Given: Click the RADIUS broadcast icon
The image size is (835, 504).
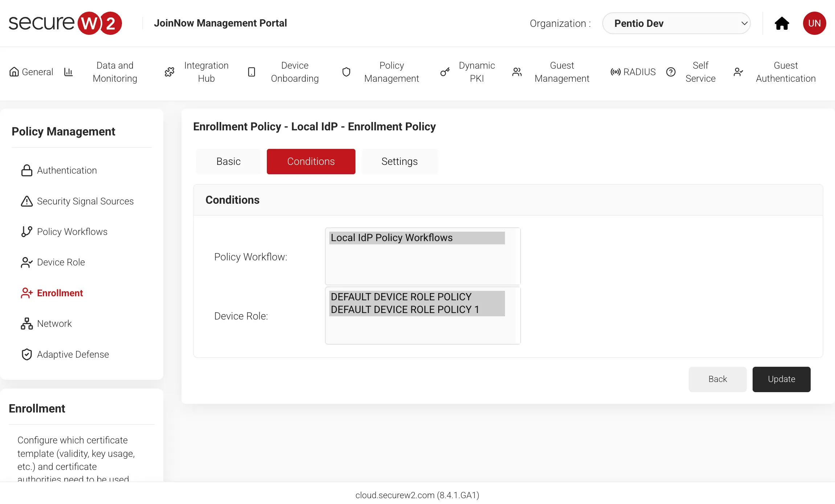Looking at the screenshot, I should click(615, 72).
